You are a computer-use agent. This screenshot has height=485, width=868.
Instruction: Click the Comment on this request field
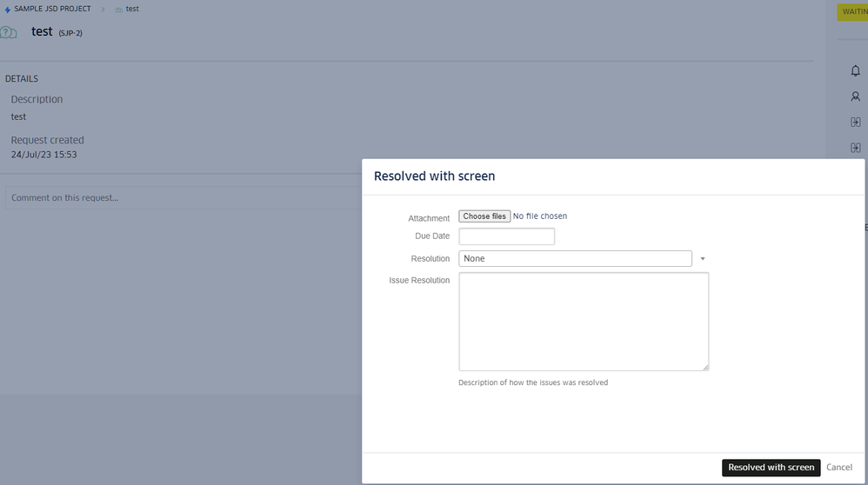point(184,197)
